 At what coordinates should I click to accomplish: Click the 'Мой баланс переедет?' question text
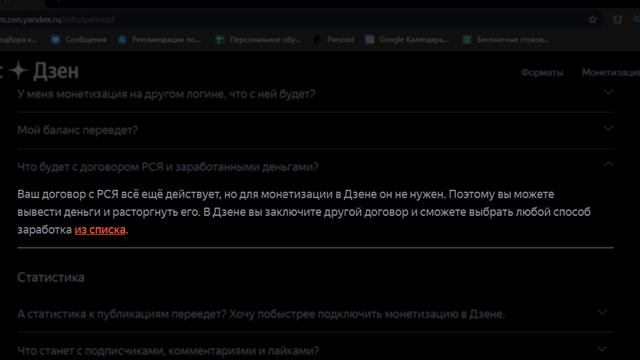click(x=78, y=130)
